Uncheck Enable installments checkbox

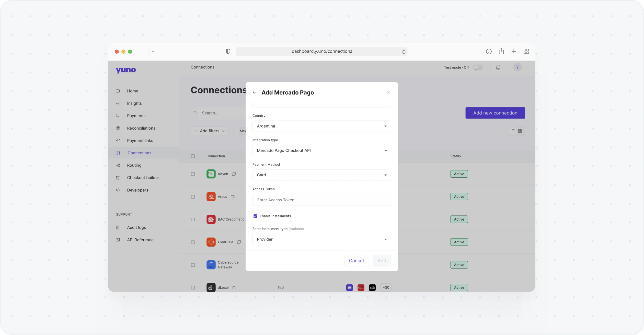coord(255,216)
